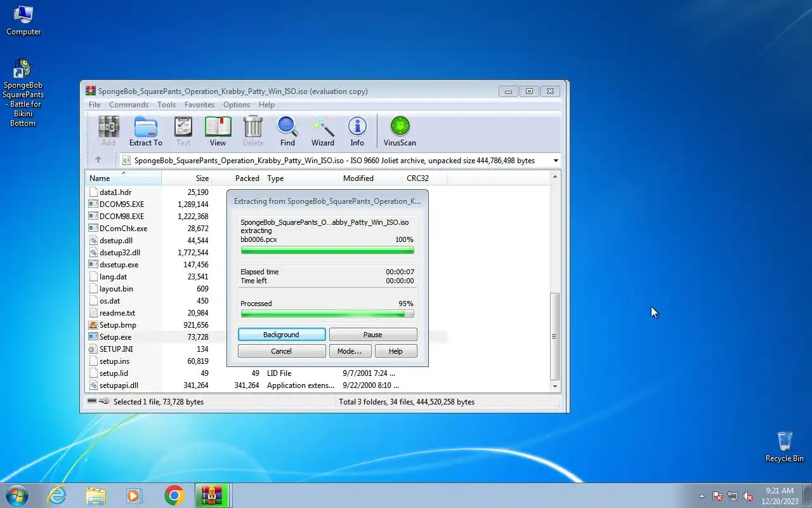Screen dimensions: 812x508
Task: Sort by the Size column header
Action: pos(187,178)
